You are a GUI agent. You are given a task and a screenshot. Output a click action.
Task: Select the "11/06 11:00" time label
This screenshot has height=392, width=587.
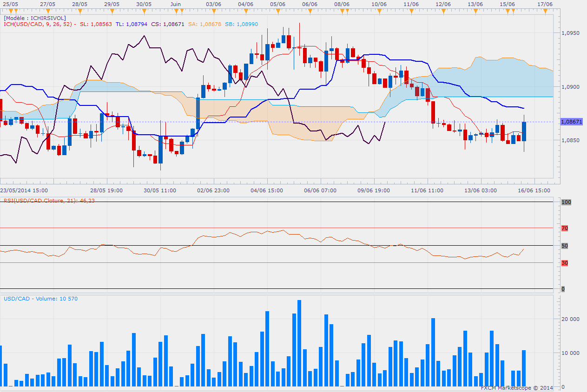point(428,190)
